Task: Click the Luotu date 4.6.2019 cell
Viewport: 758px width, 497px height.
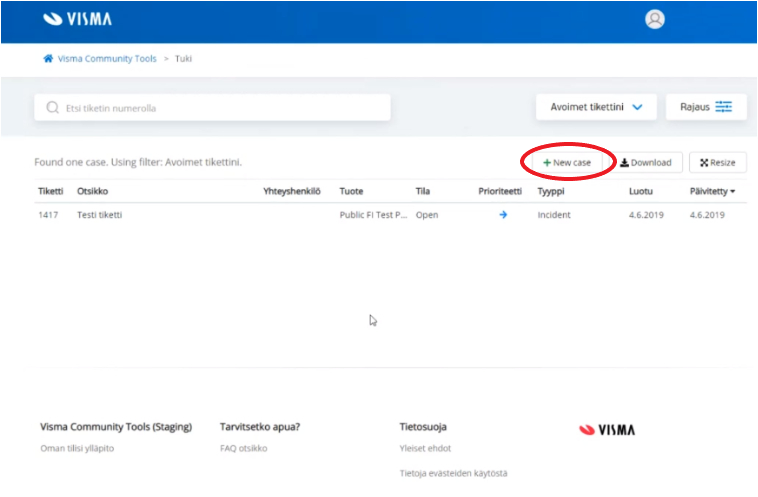Action: point(646,215)
